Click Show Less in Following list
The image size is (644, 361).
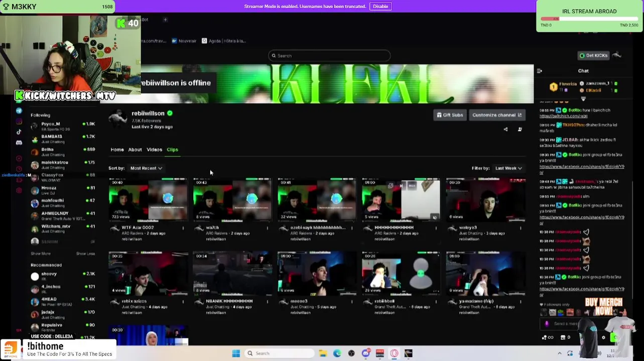[85, 254]
